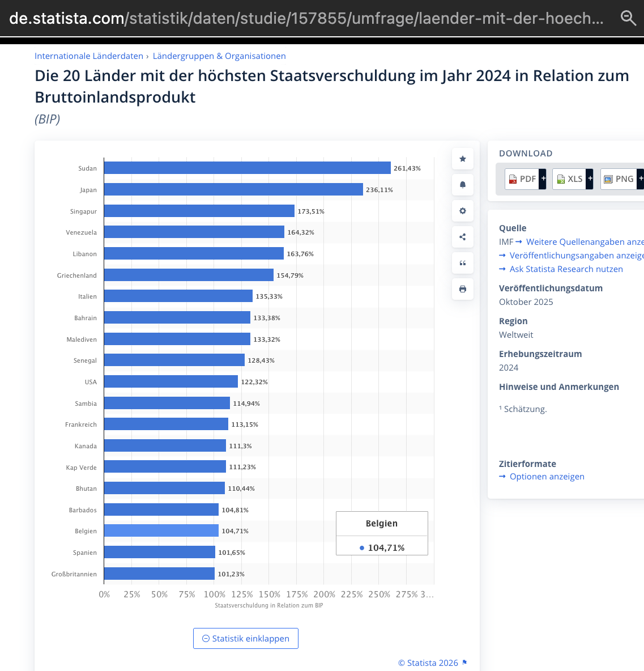
Task: Click the flag icon beside Statista 2026
Action: coord(464,662)
